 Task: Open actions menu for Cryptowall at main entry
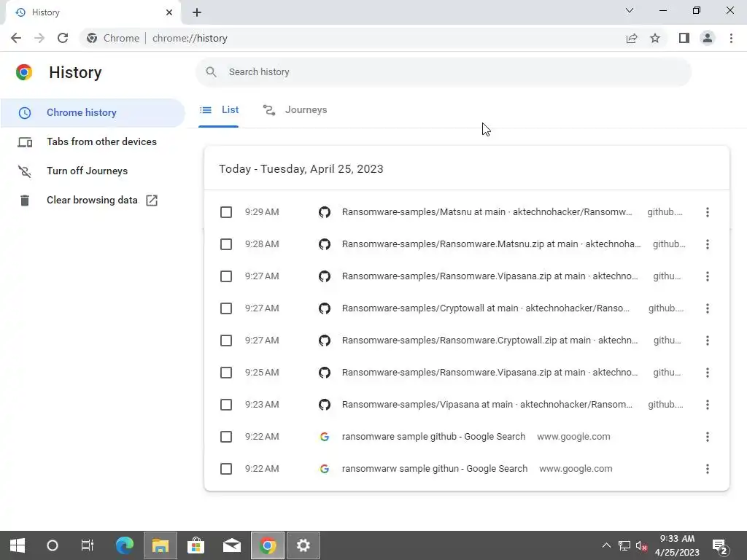tap(707, 308)
